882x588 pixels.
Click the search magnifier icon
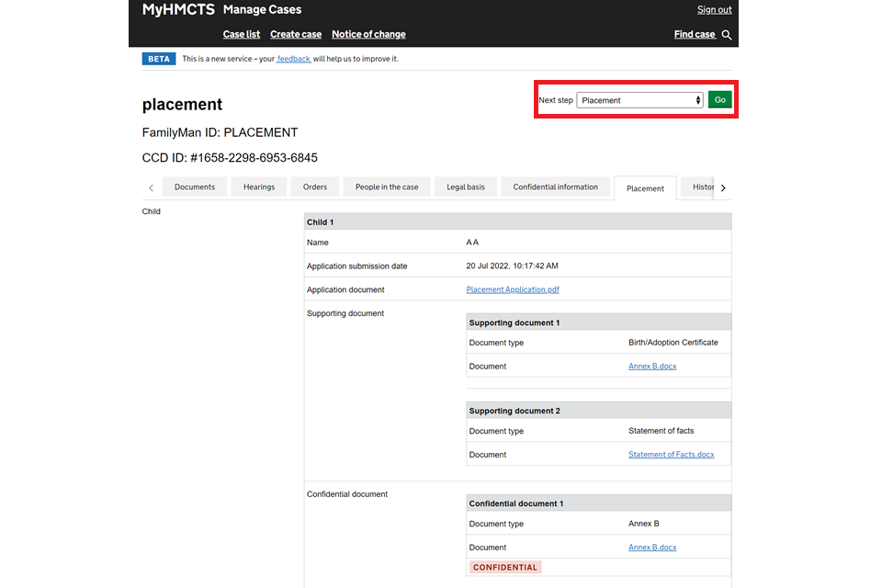coord(727,35)
